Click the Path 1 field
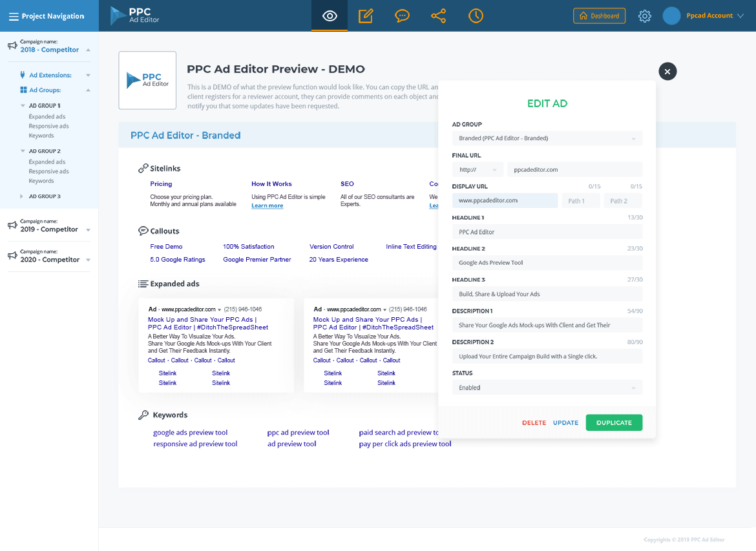 pos(581,200)
